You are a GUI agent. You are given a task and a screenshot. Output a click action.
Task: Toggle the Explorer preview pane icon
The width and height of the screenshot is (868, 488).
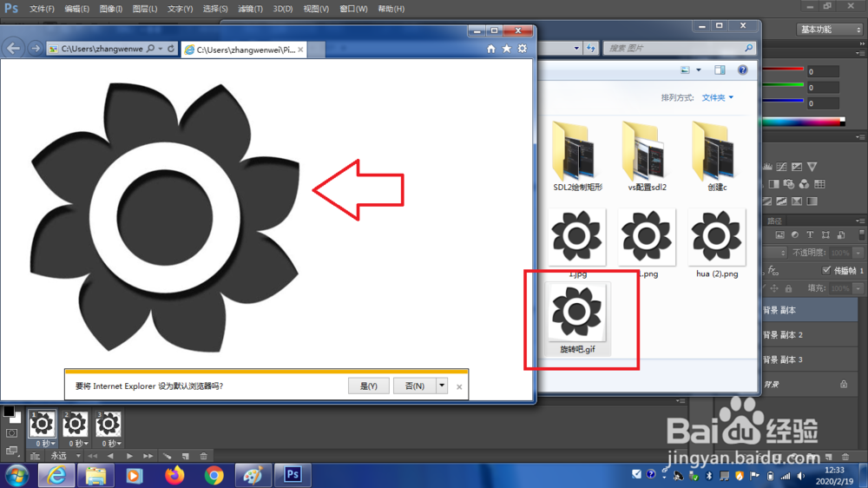720,69
